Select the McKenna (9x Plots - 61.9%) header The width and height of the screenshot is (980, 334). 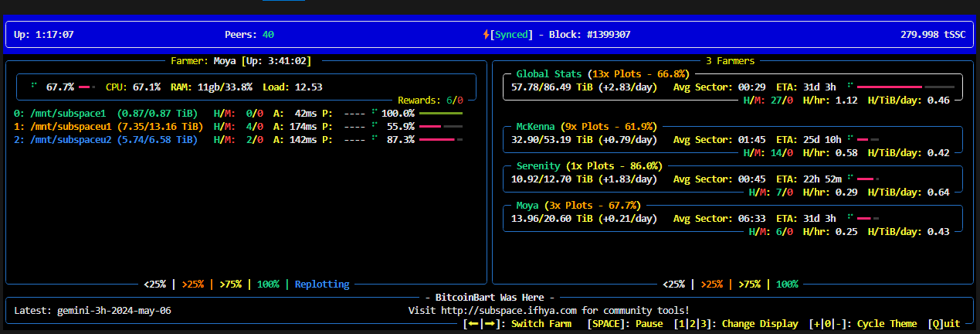(x=585, y=126)
